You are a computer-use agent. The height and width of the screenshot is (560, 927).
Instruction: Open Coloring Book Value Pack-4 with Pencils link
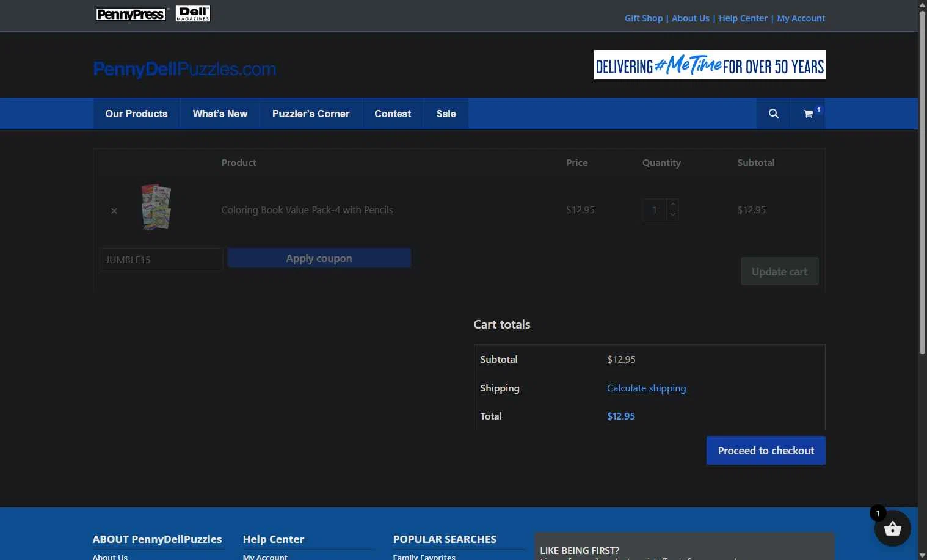307,210
